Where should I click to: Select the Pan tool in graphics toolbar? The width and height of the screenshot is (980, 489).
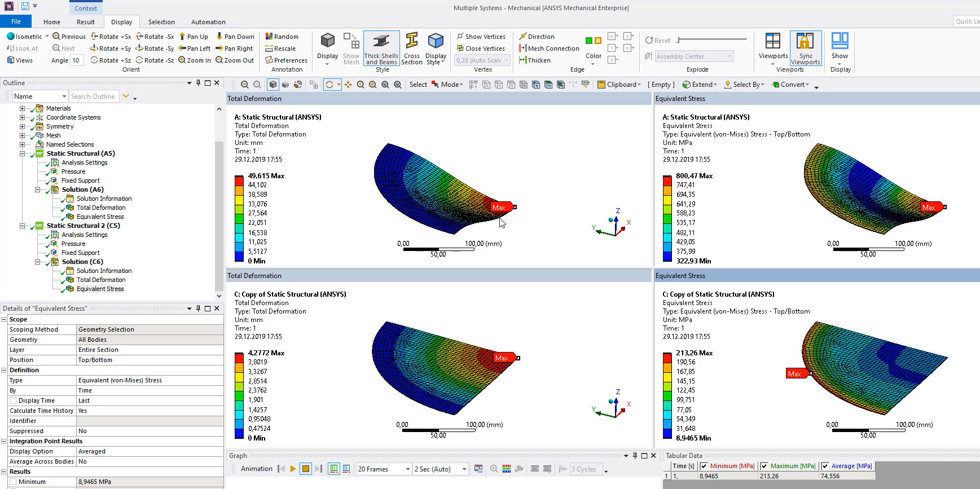[x=348, y=85]
